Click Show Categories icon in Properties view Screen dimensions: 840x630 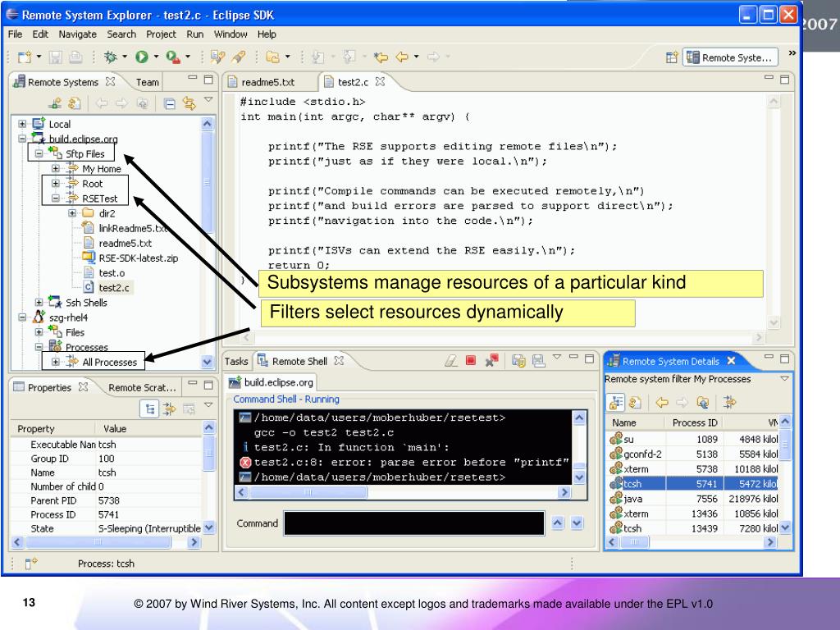pos(149,409)
